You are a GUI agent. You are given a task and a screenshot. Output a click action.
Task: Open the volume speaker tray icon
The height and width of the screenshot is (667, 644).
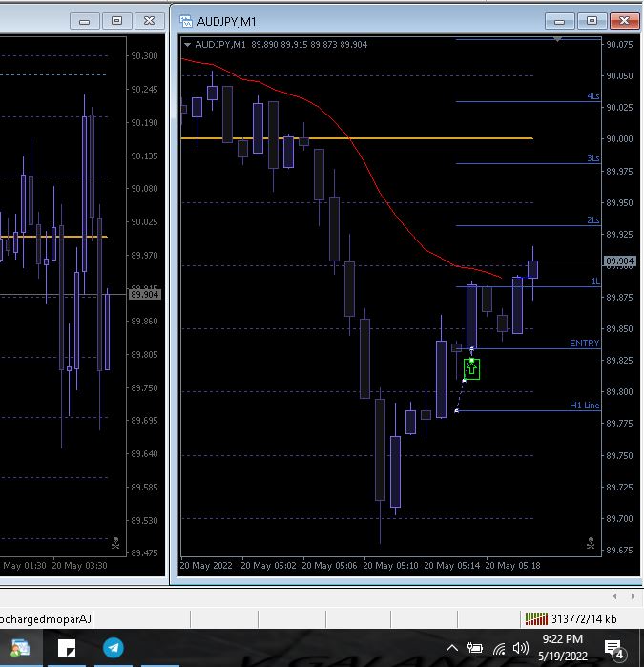coord(520,648)
